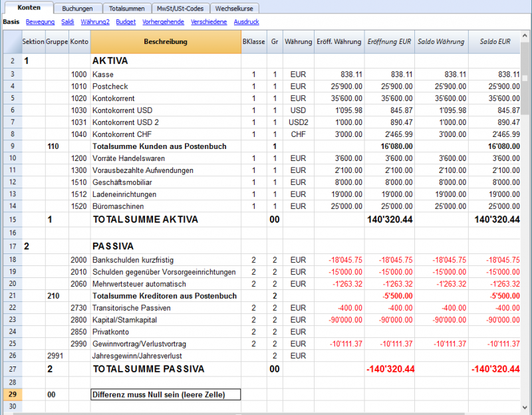Select the Wechselkurse tab

234,9
